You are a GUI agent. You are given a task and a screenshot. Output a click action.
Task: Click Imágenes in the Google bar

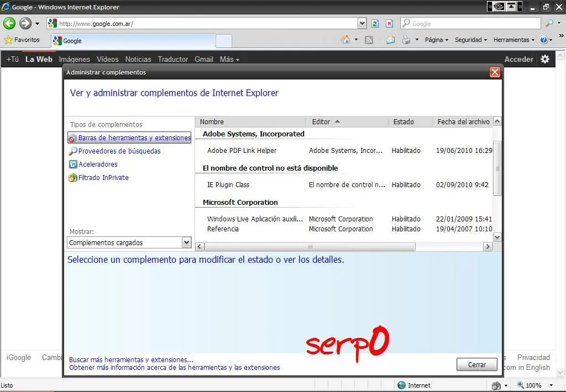coord(75,59)
